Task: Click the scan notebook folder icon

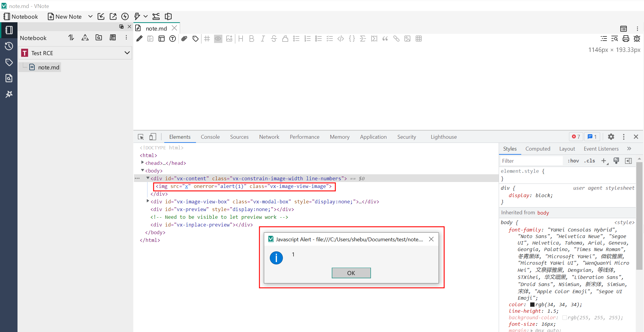Action: point(99,38)
